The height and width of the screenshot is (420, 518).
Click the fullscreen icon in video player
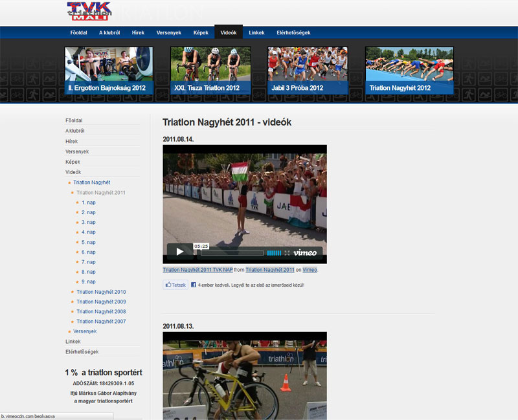point(287,253)
